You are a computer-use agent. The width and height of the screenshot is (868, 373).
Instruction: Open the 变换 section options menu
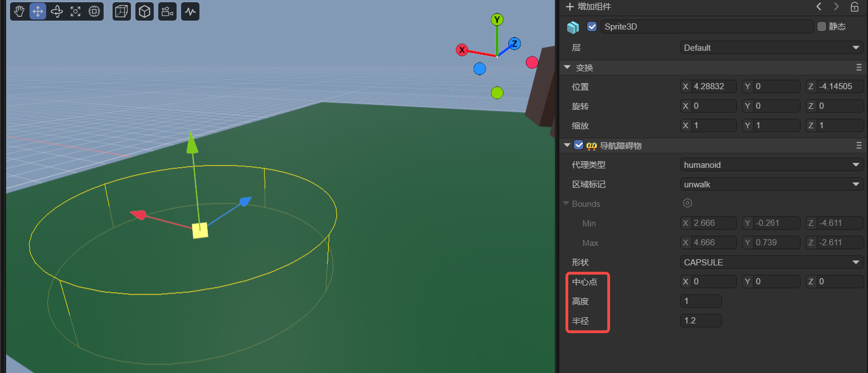(x=859, y=67)
